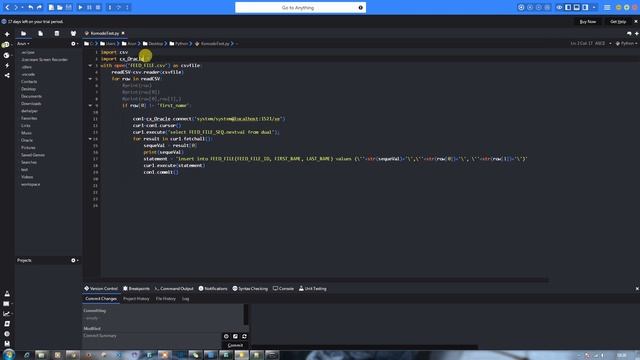
Task: Open the hamburger main menu
Action: [x=607, y=7]
